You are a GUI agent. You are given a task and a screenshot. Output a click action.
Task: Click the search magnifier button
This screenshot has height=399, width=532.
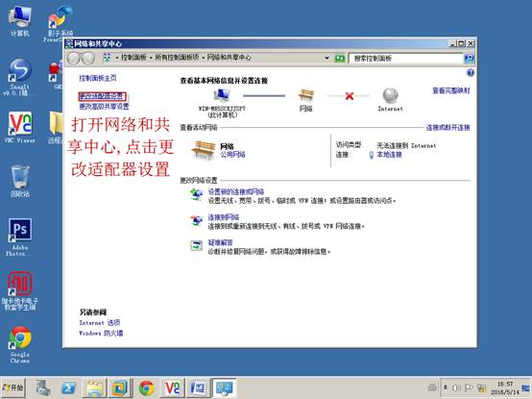[x=469, y=58]
